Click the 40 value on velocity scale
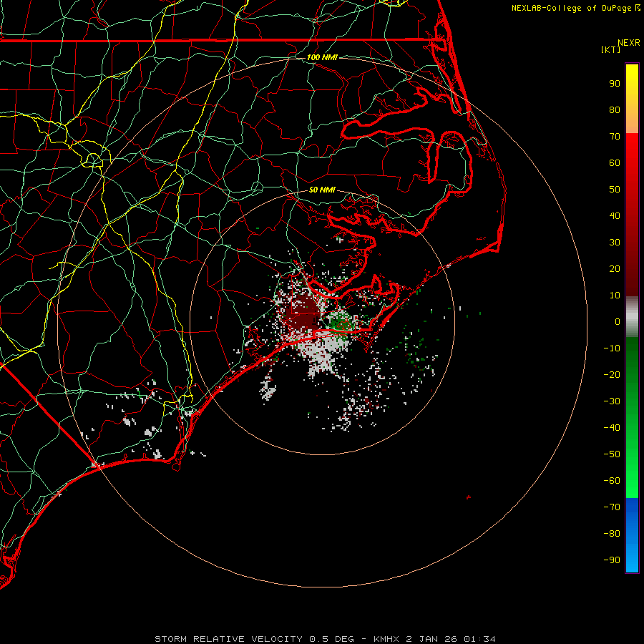Screen dimensions: 644x644 [x=615, y=215]
